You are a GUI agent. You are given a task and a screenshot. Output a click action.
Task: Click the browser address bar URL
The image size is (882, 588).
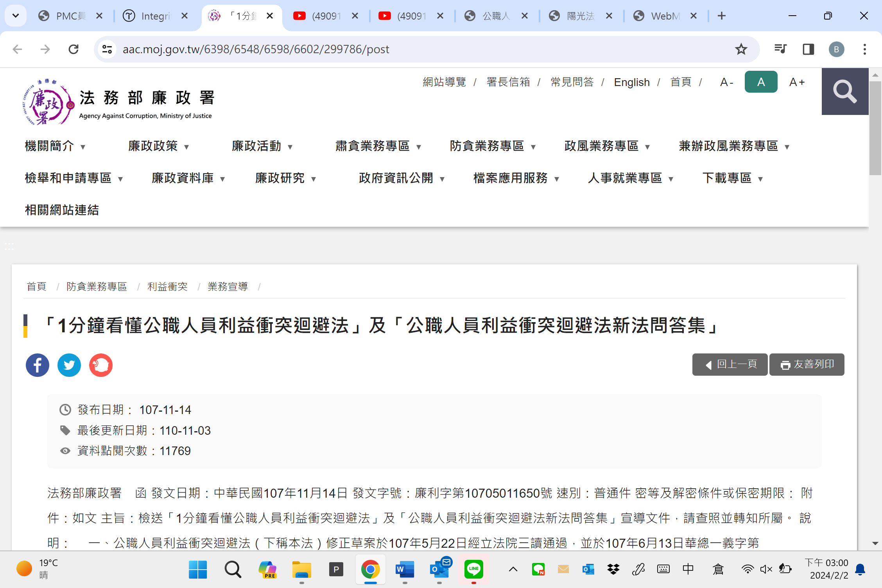256,49
